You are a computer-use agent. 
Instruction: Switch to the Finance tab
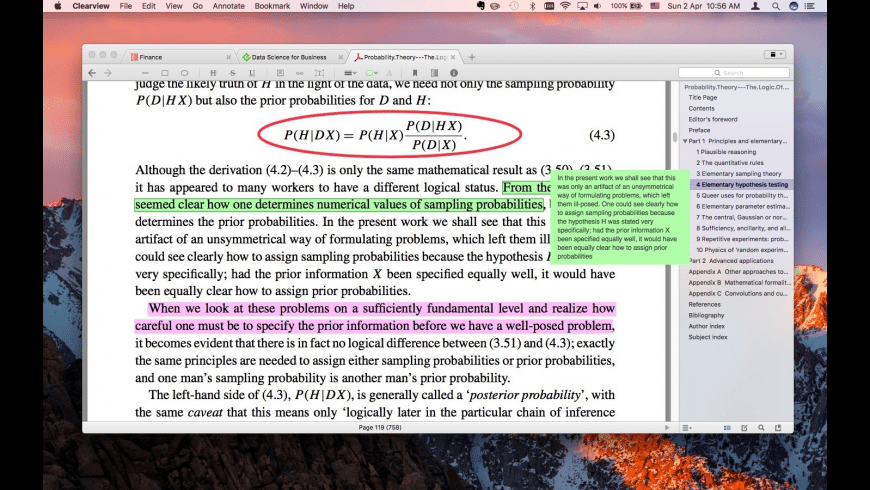178,57
